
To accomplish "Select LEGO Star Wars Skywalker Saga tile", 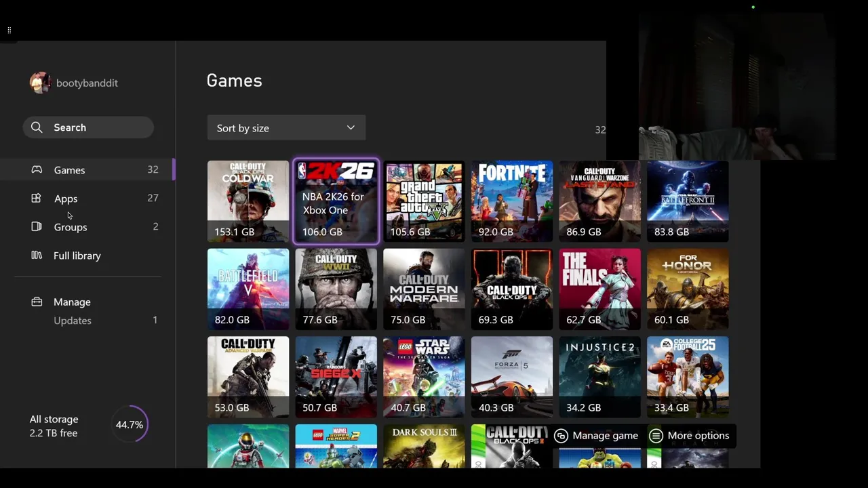I will point(424,378).
